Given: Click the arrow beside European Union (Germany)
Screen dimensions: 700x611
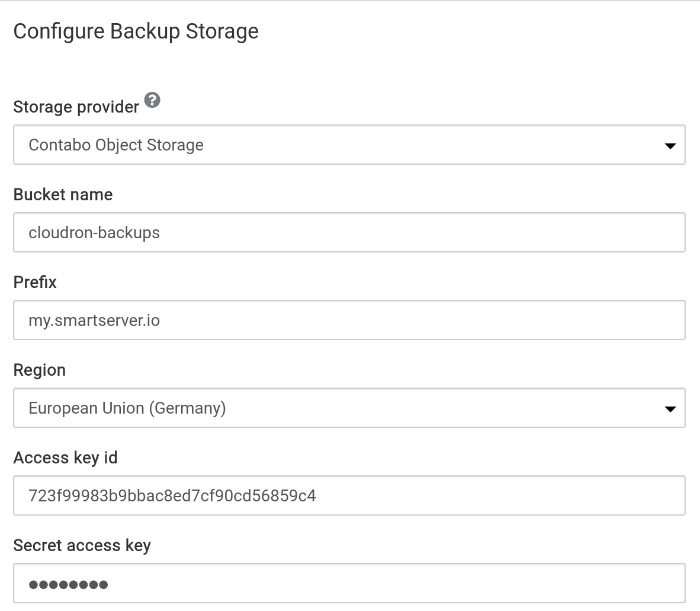Looking at the screenshot, I should click(x=670, y=409).
